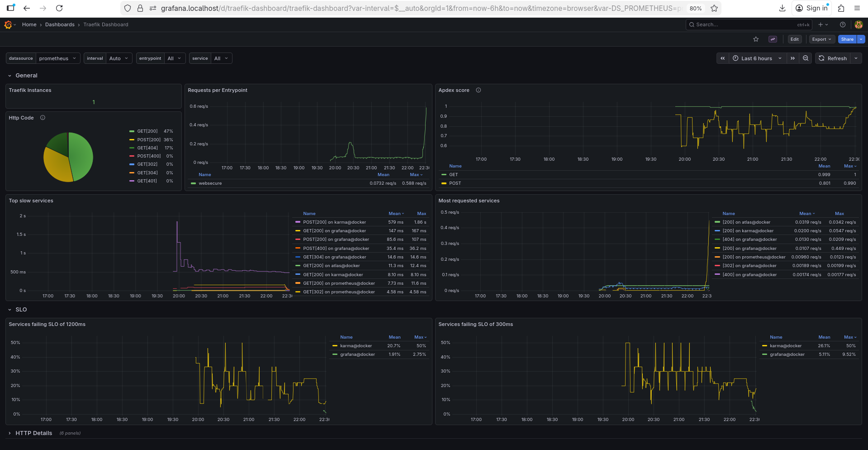This screenshot has width=868, height=450.
Task: Toggle POST[200] on karma@docker series visibility
Action: click(x=334, y=222)
